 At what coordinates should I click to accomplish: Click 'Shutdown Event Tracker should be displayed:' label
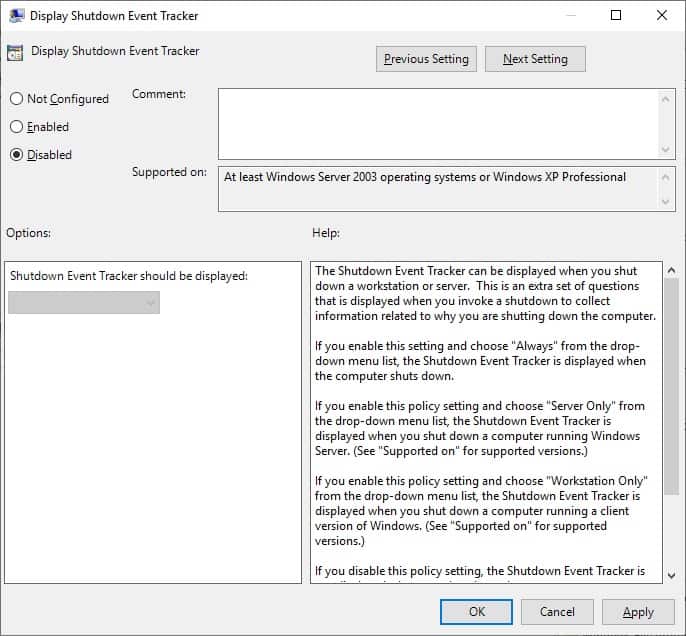coord(129,276)
